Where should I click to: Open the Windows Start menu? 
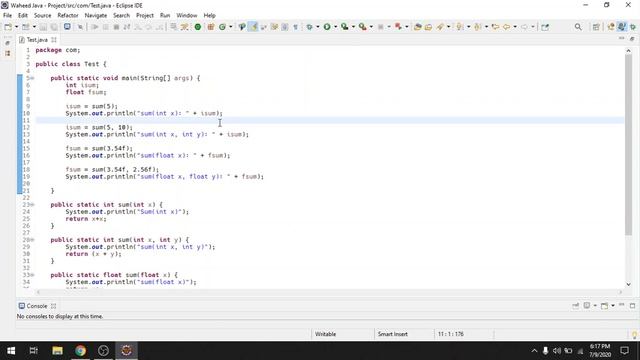pos(11,351)
